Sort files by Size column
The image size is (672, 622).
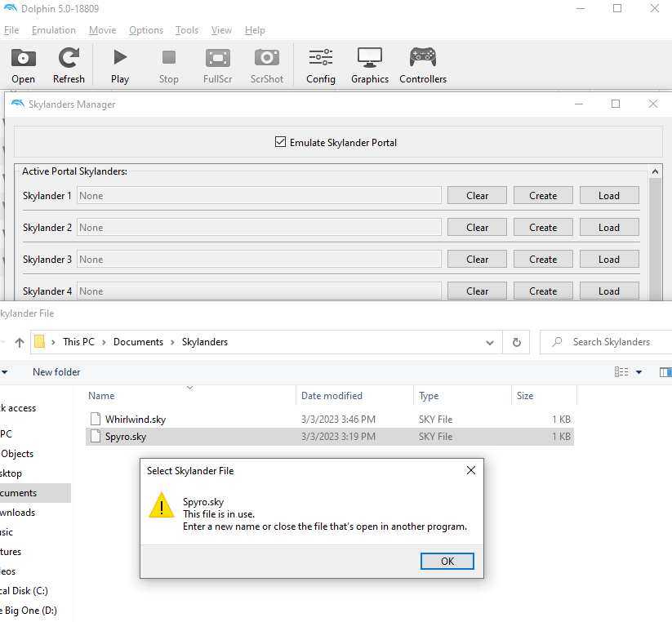(524, 395)
